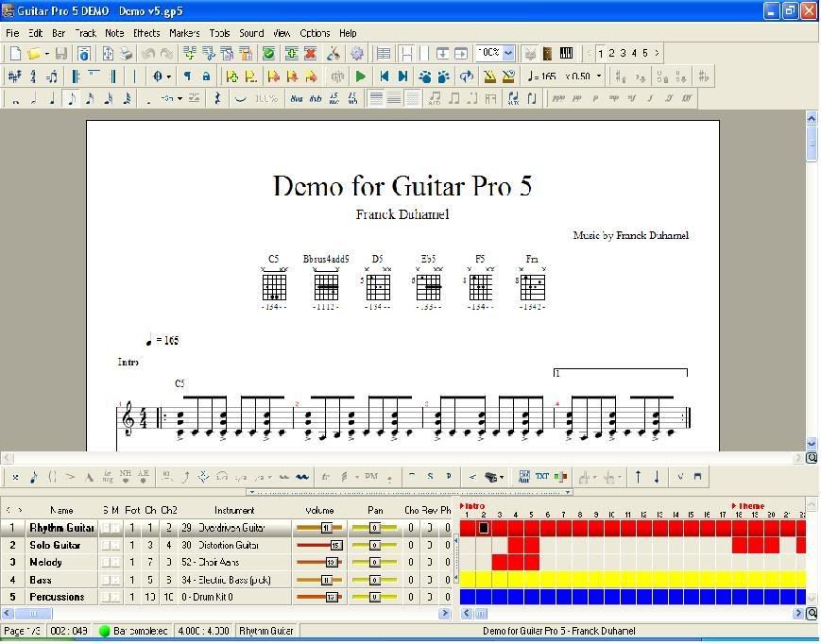The image size is (821, 644).
Task: Open the Effects menu
Action: (x=146, y=33)
